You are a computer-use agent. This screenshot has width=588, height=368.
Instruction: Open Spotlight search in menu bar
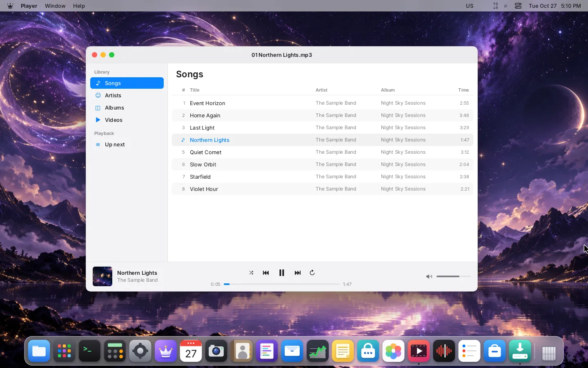tap(506, 6)
